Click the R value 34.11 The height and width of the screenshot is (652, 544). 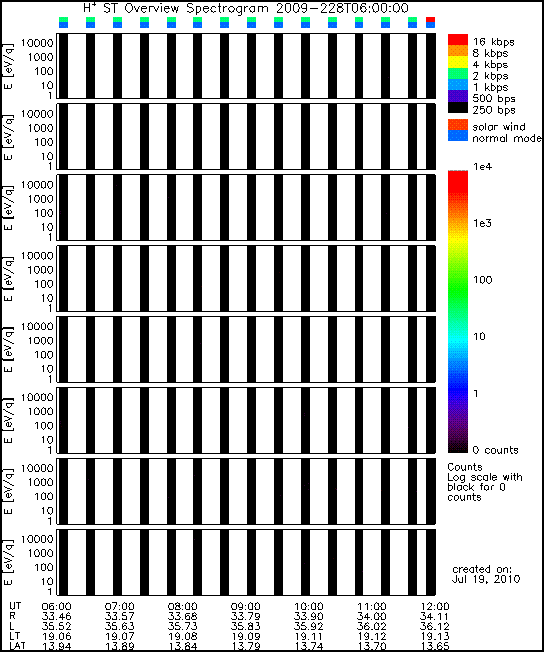[435, 617]
